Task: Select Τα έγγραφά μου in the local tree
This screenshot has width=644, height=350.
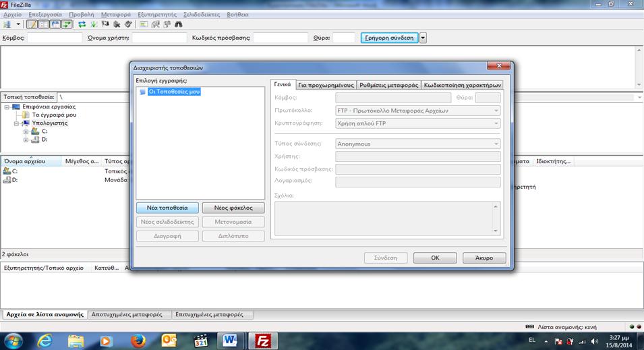Action: tap(54, 115)
